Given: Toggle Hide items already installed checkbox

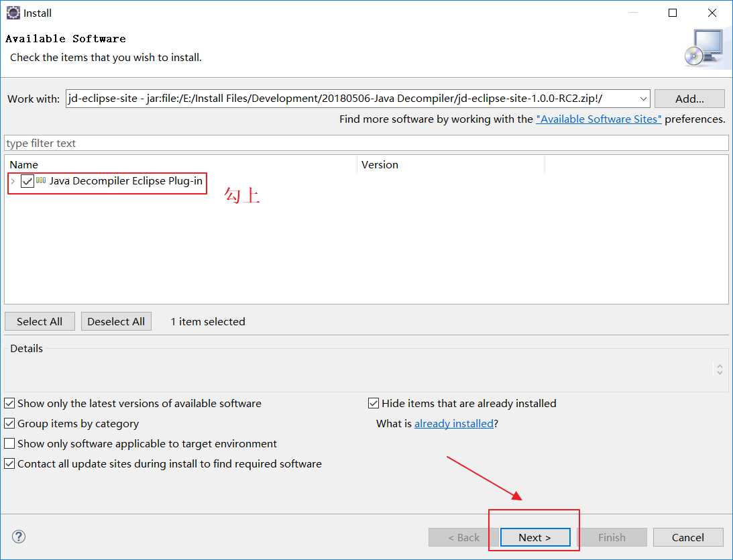Looking at the screenshot, I should (373, 403).
